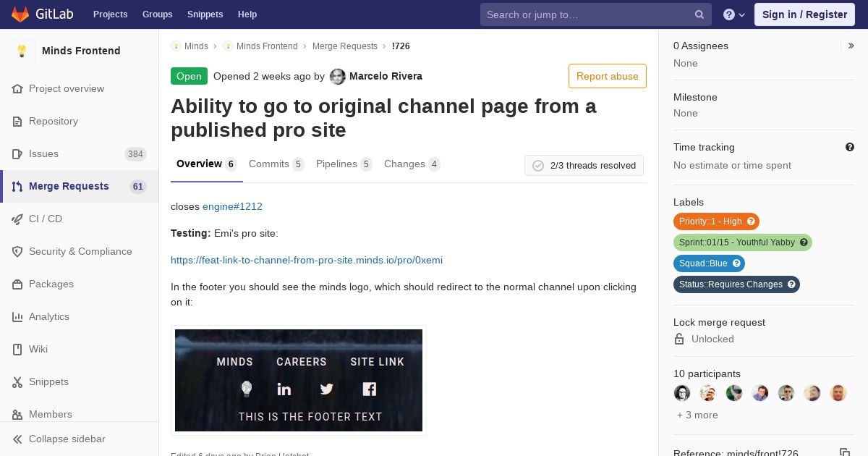Screen dimensions: 868x456
Task: Click the Issues 384 count badge
Action: pyautogui.click(x=135, y=154)
